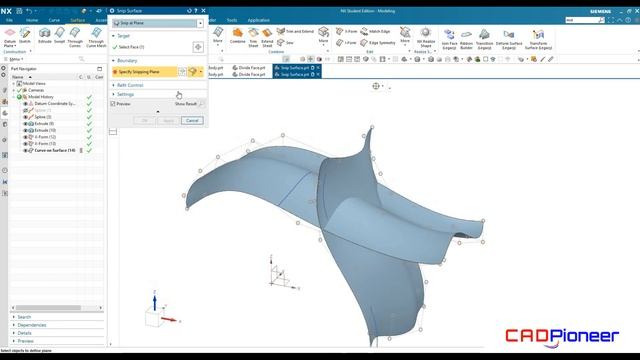The width and height of the screenshot is (640, 360).
Task: Toggle visibility of Datum Coordinate System
Action: (25, 104)
